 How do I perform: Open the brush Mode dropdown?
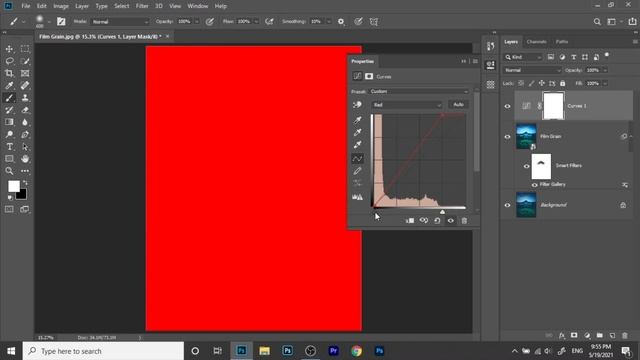pos(120,22)
